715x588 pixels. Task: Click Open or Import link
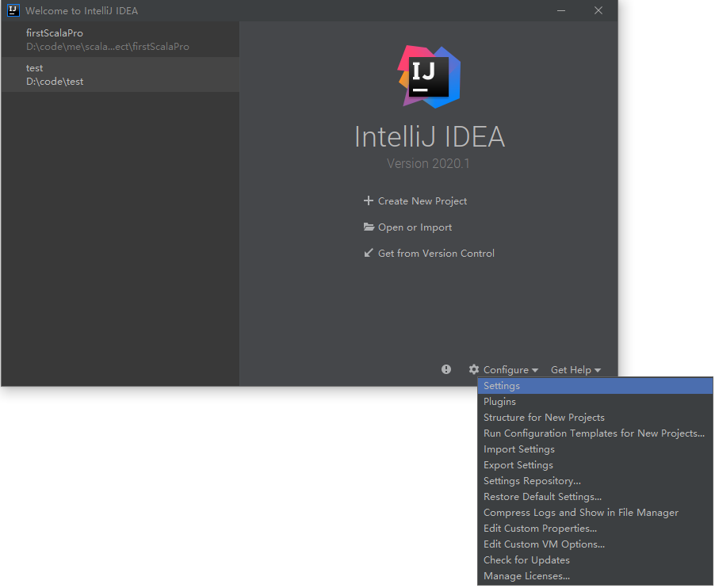point(415,227)
